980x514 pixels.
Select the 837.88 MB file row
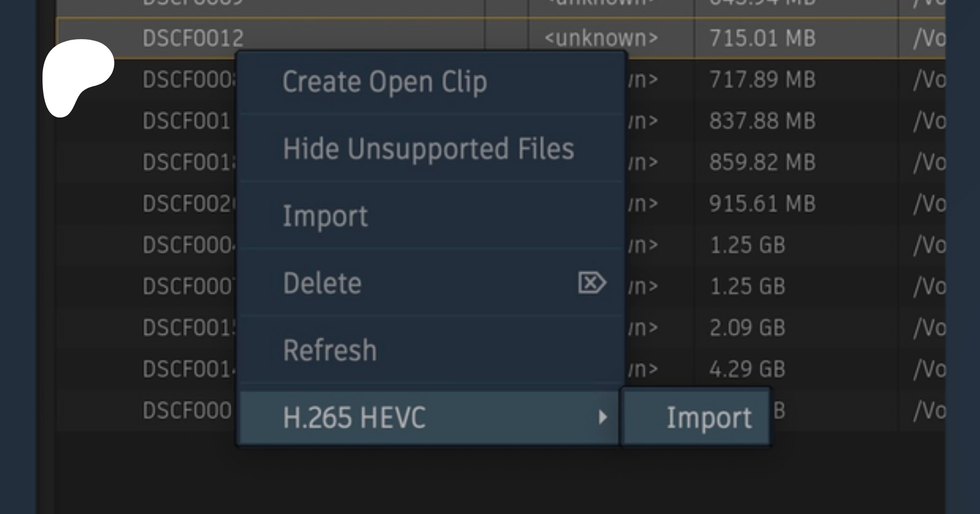762,121
